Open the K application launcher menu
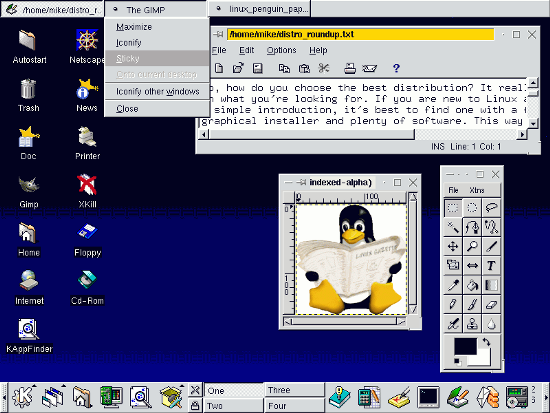Screen dimensions: 550x413 tap(22, 397)
